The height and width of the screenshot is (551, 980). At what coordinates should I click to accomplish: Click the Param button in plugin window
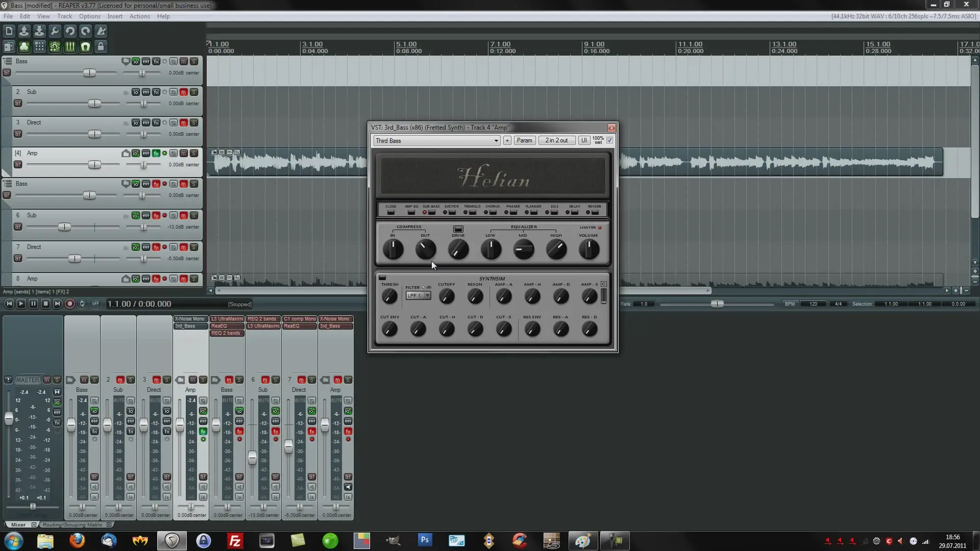click(524, 140)
